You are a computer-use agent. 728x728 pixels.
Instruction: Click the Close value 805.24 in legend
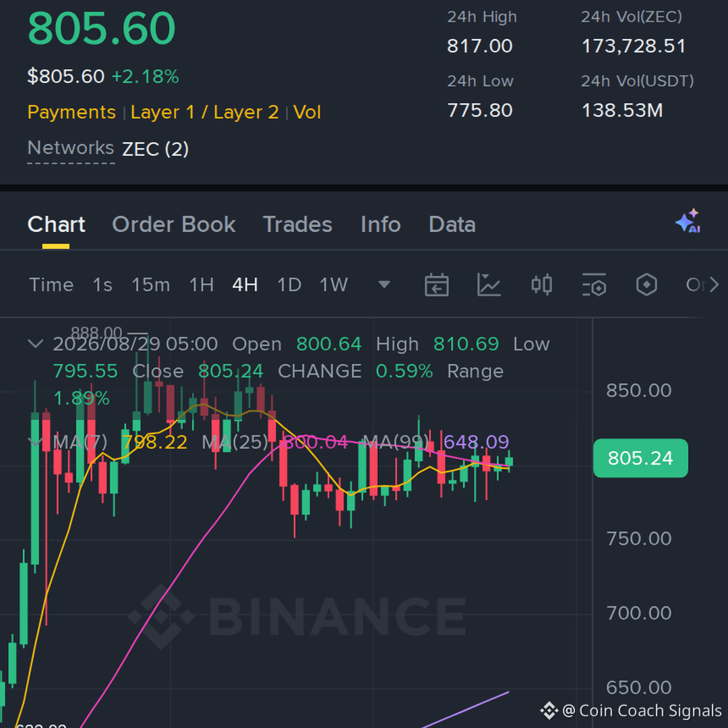[231, 371]
